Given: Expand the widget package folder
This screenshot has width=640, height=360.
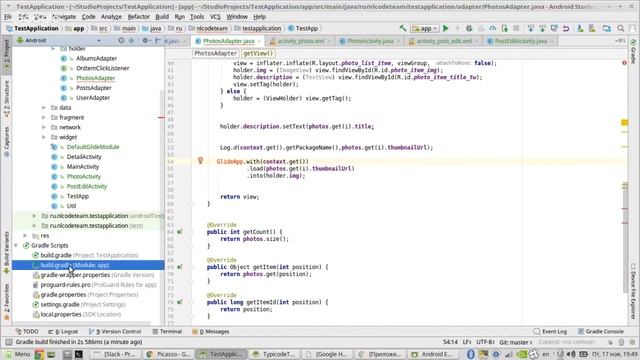Looking at the screenshot, I should (x=44, y=137).
